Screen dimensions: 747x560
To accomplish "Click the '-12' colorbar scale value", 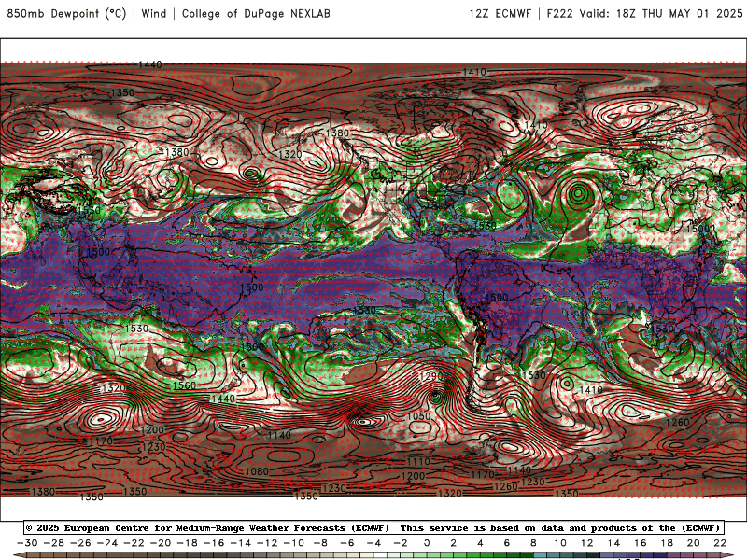I will tap(267, 543).
